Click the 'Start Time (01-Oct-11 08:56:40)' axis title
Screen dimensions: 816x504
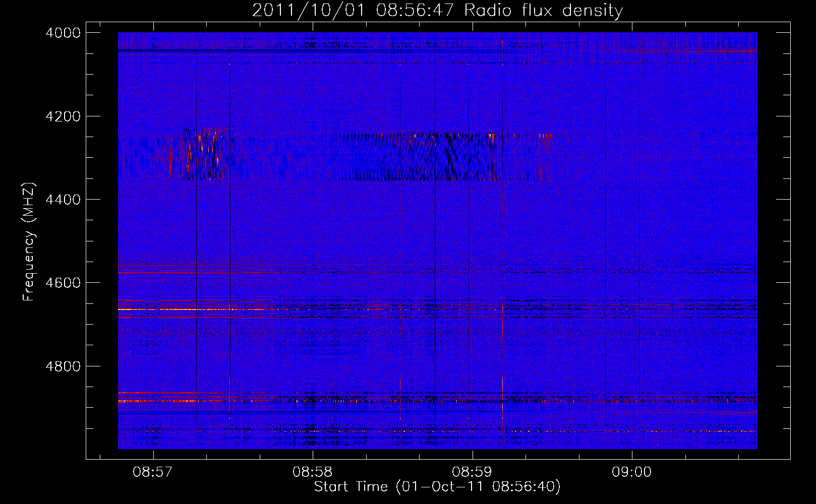click(437, 487)
